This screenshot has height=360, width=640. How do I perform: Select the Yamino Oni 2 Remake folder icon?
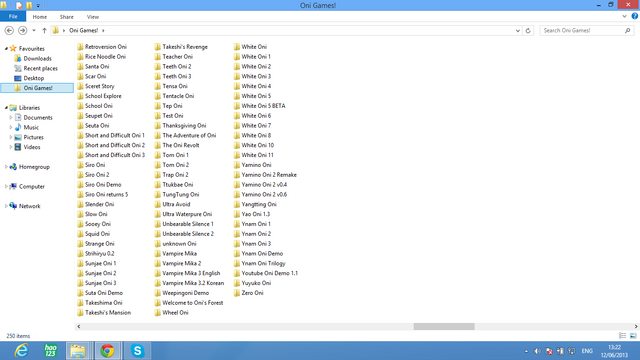237,175
